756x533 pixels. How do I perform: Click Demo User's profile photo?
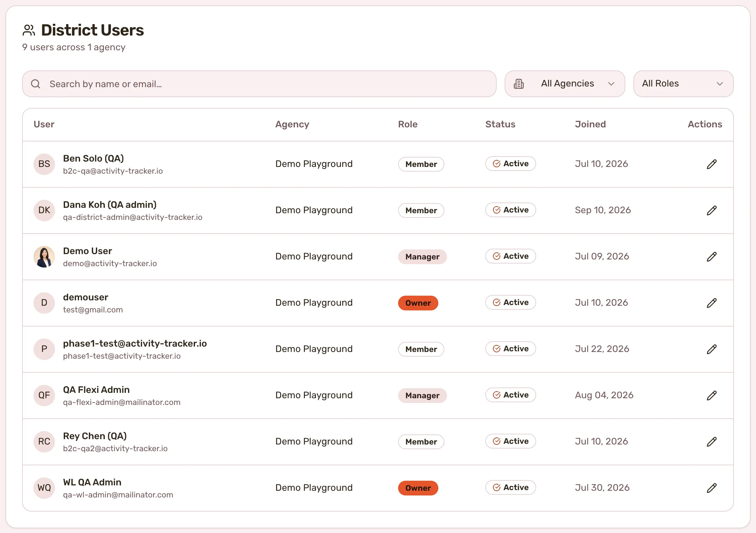click(x=44, y=257)
